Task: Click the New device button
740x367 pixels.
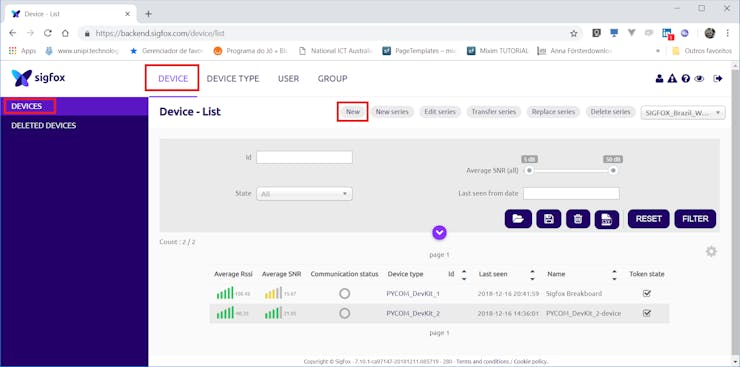Action: tap(353, 112)
